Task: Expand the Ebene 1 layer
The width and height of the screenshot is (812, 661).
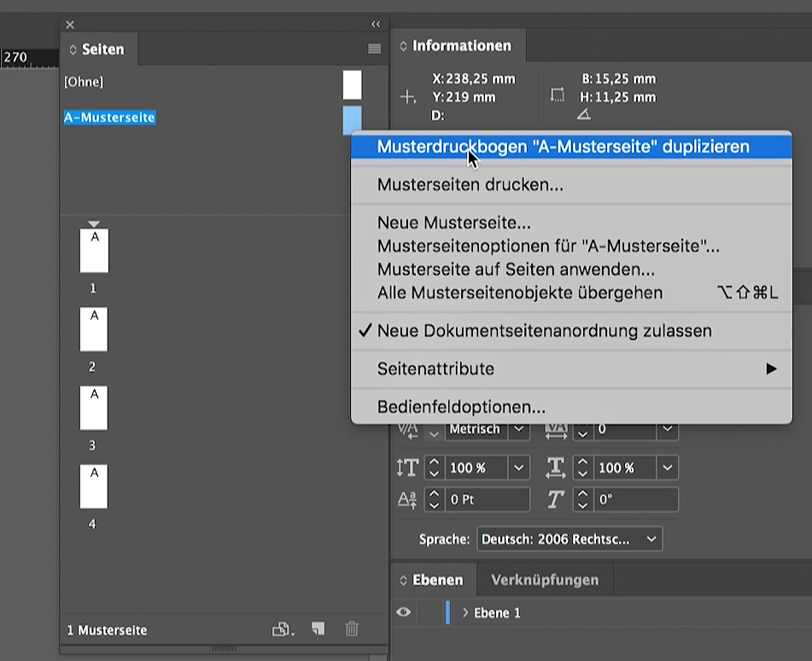Action: coord(465,613)
